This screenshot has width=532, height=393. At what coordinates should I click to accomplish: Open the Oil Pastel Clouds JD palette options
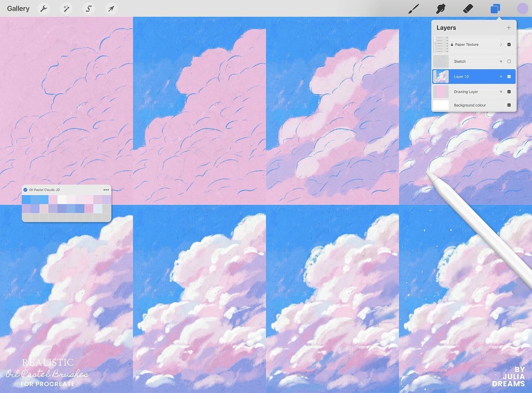[x=106, y=189]
